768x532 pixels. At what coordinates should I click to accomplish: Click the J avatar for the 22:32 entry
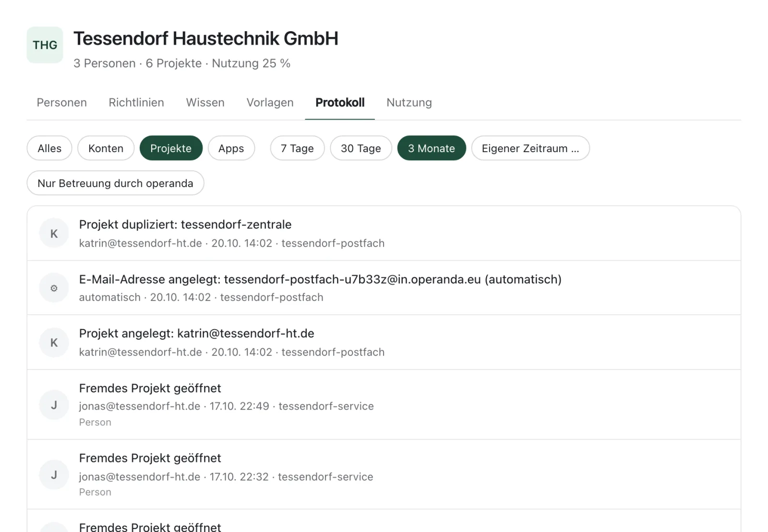pyautogui.click(x=54, y=475)
